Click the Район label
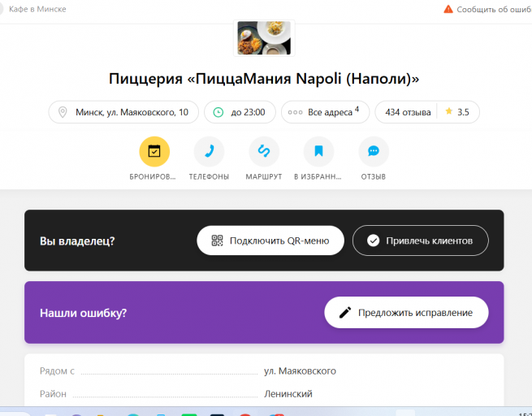Viewport: 532px width, 416px height. (x=53, y=394)
